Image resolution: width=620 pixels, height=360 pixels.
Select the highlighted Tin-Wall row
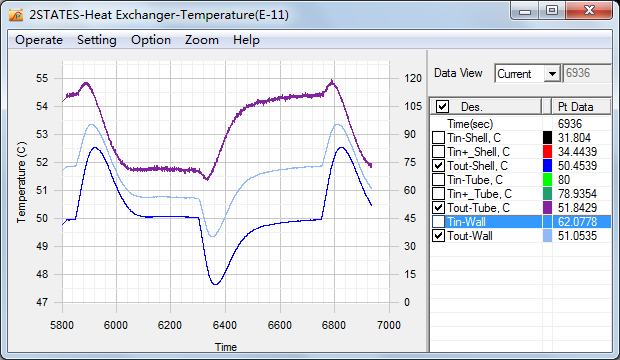[x=520, y=222]
